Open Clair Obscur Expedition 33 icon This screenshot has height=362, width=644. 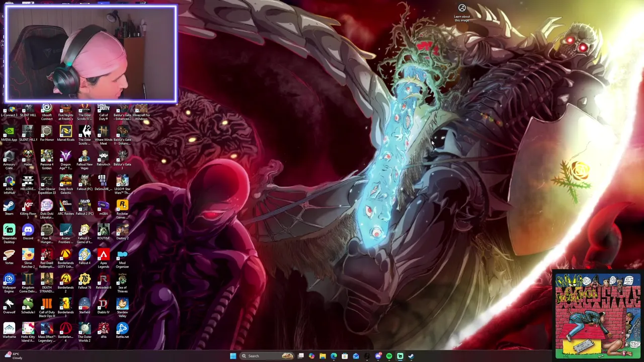coord(47,185)
